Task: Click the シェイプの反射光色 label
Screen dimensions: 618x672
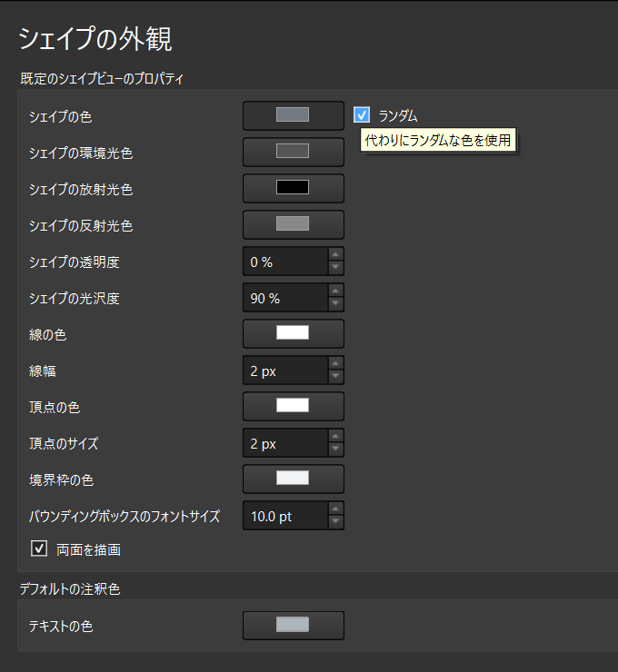Action: (81, 225)
